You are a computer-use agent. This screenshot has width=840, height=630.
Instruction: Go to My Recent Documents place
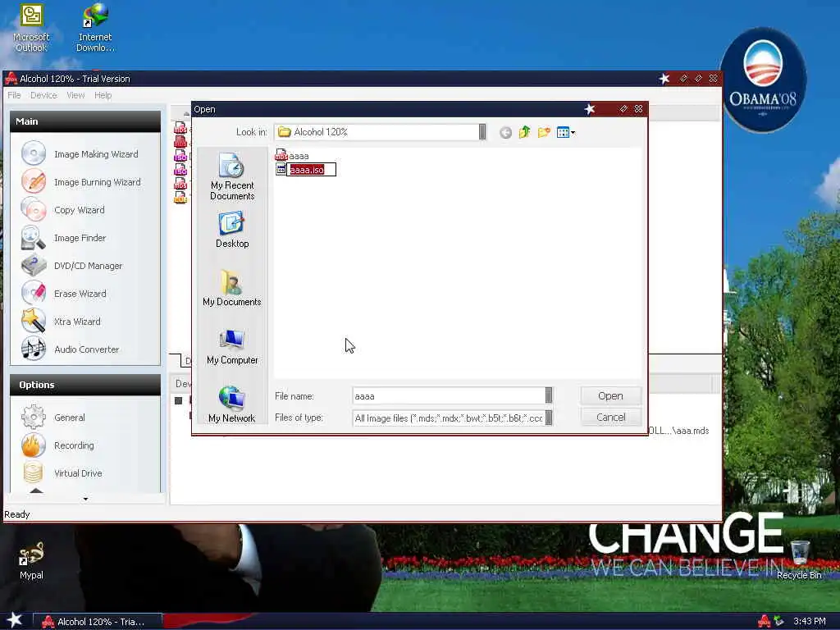click(x=232, y=177)
